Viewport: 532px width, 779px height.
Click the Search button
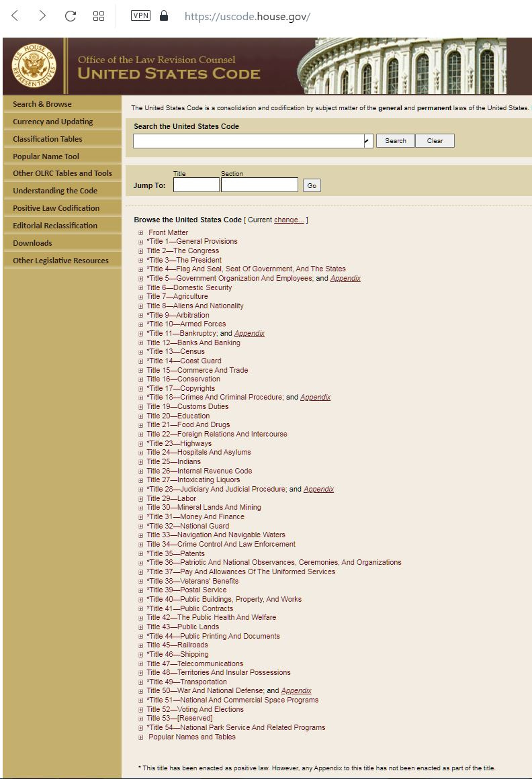point(396,140)
